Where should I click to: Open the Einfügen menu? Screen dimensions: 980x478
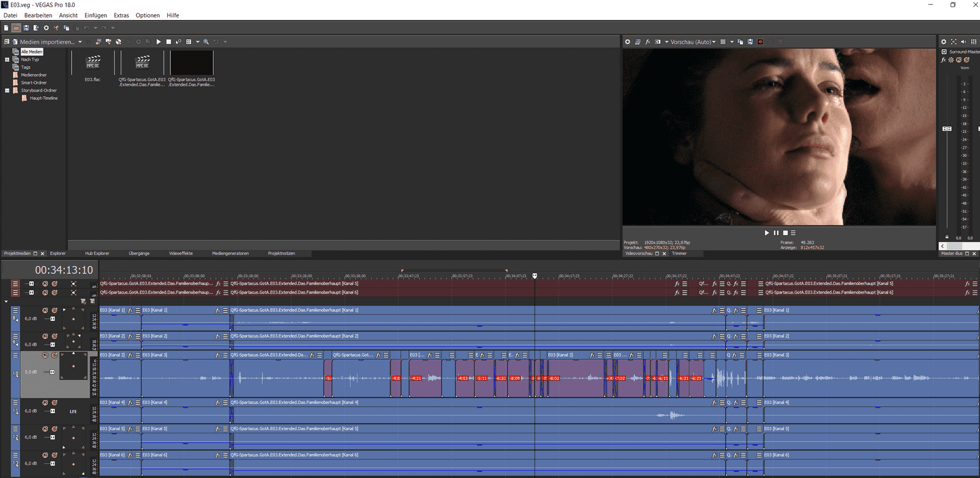(x=96, y=15)
